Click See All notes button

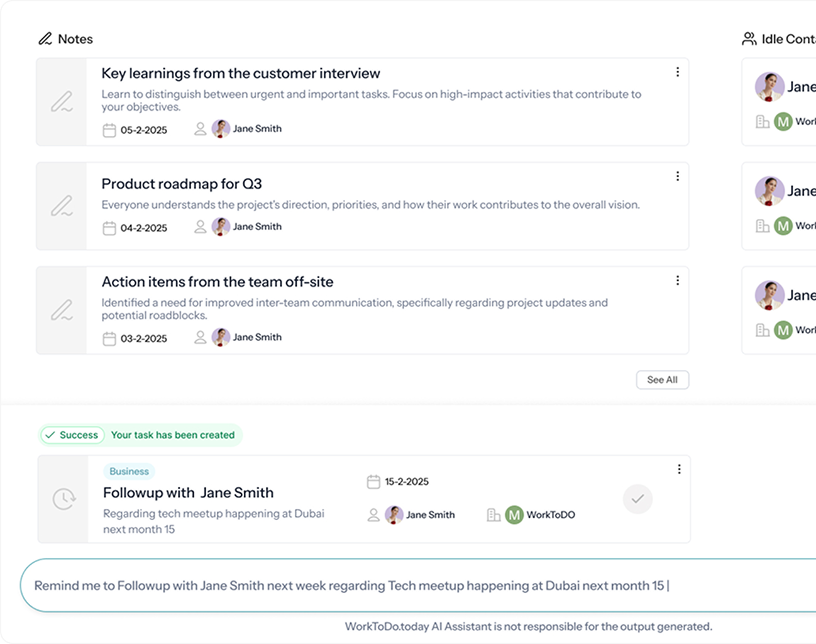click(663, 380)
